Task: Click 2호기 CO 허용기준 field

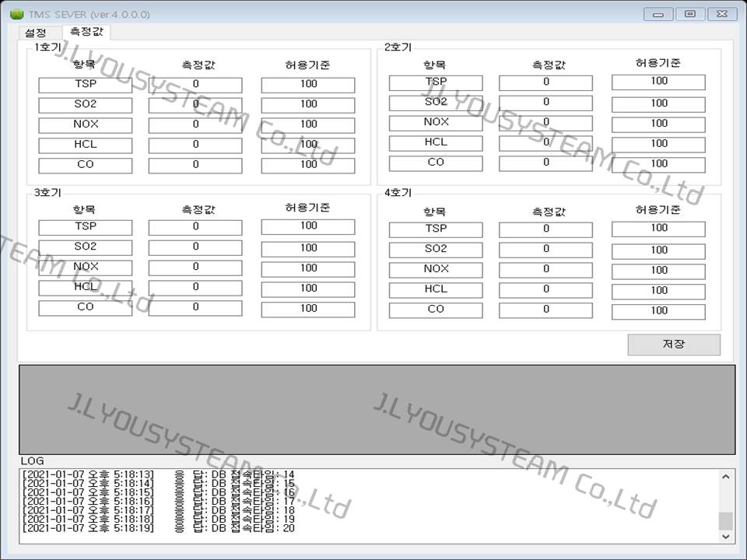Action: [658, 165]
